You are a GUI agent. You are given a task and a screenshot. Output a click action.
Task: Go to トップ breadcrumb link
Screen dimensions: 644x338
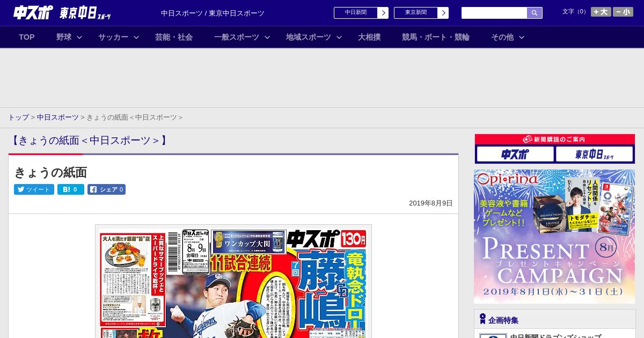coord(18,117)
